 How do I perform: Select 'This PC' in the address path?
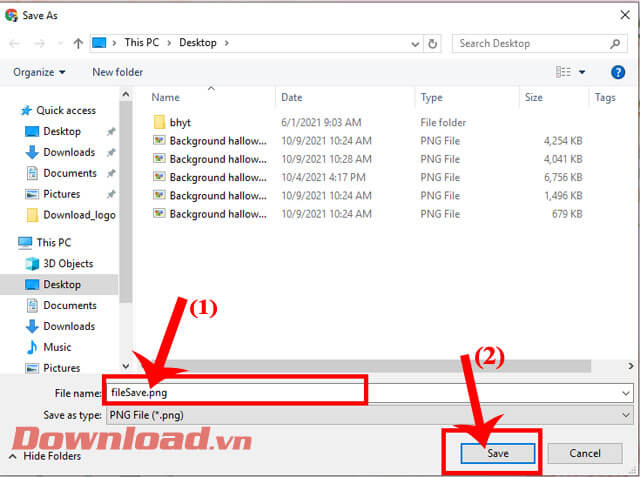click(x=142, y=42)
